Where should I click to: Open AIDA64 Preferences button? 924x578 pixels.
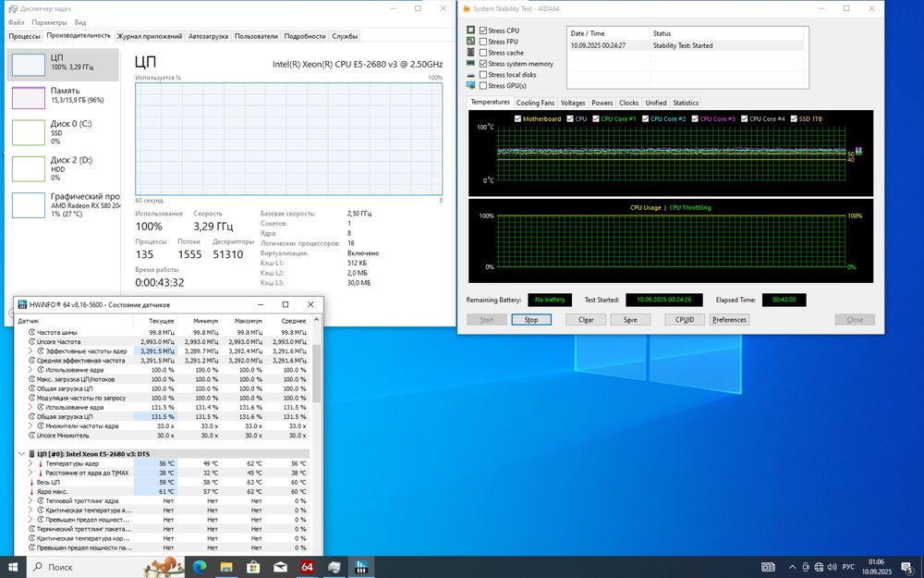[x=729, y=320]
